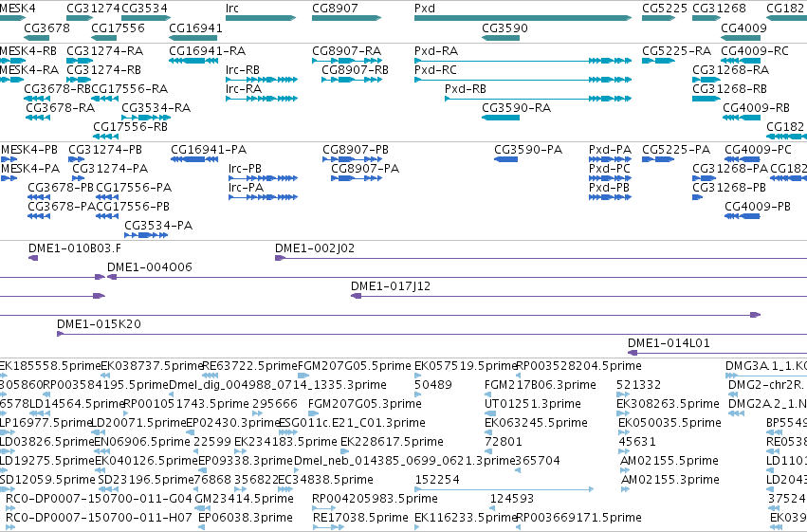Open BAC clone DME1-014L01
Viewport: 807px width, 532px height.
669,343
